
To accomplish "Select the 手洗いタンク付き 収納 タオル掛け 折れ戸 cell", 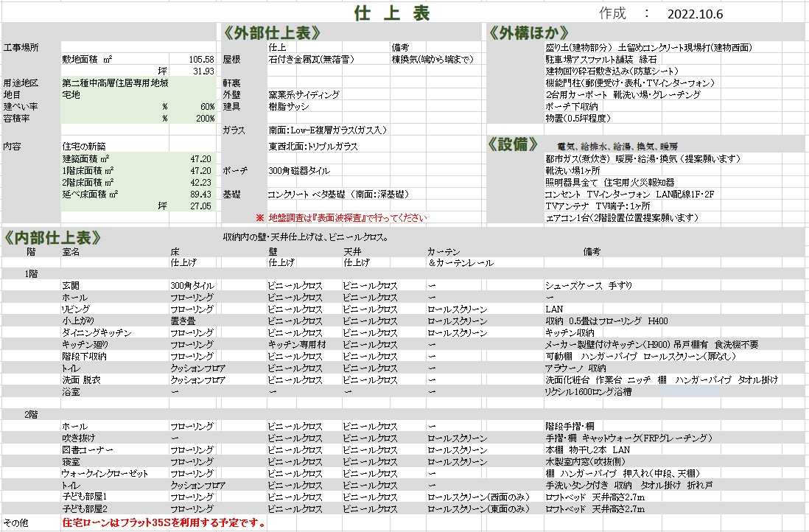I will point(629,486).
